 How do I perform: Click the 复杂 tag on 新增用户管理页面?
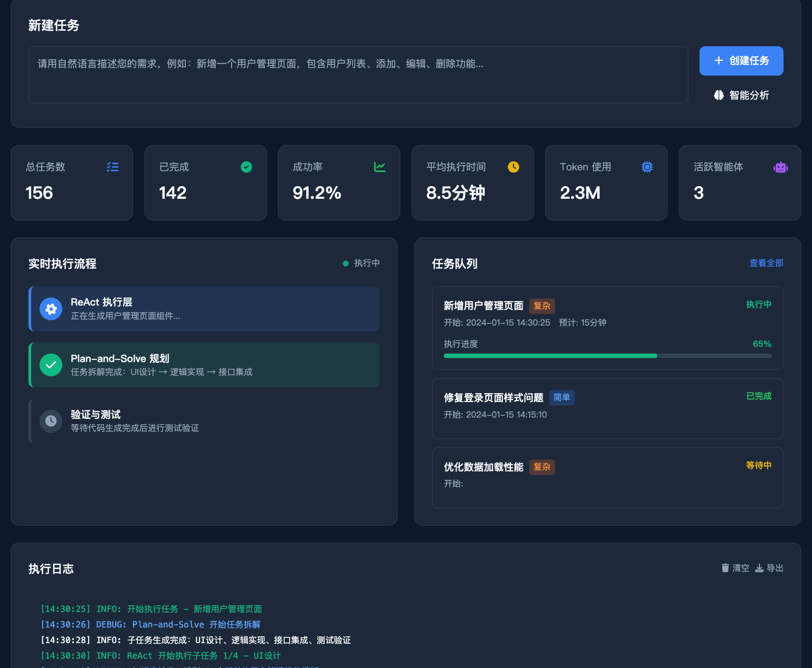click(x=542, y=306)
